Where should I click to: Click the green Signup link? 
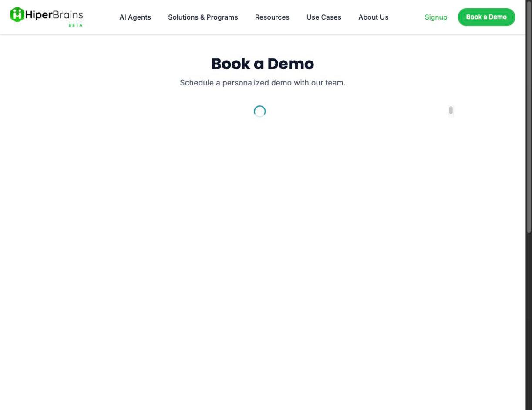436,17
